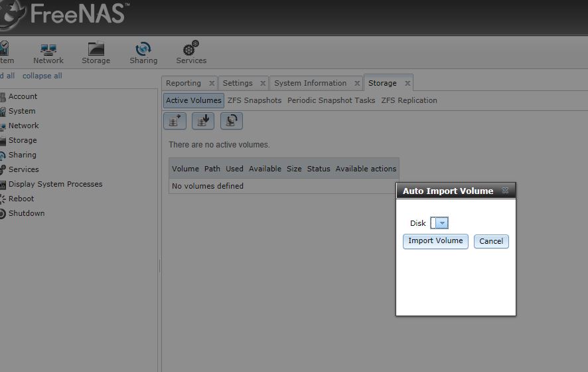Close the Reporting tab
This screenshot has height=372, width=588.
(x=212, y=83)
